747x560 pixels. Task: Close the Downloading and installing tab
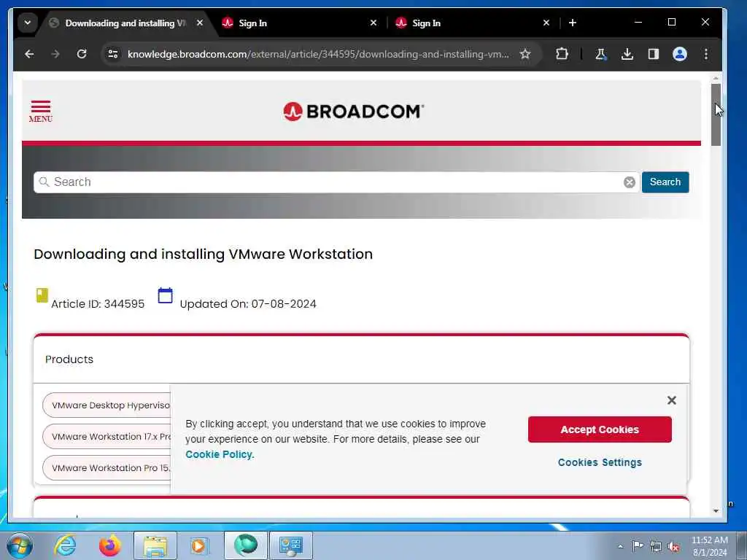pos(200,23)
